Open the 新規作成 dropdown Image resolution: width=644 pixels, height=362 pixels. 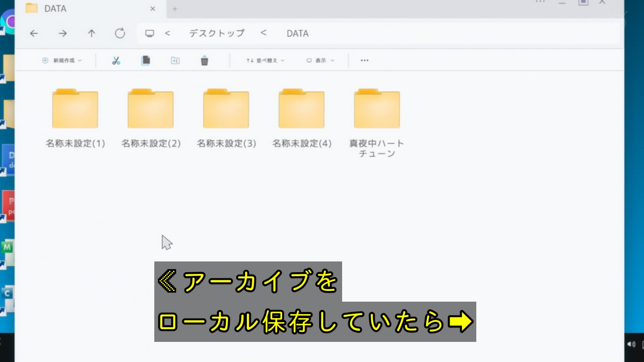62,61
